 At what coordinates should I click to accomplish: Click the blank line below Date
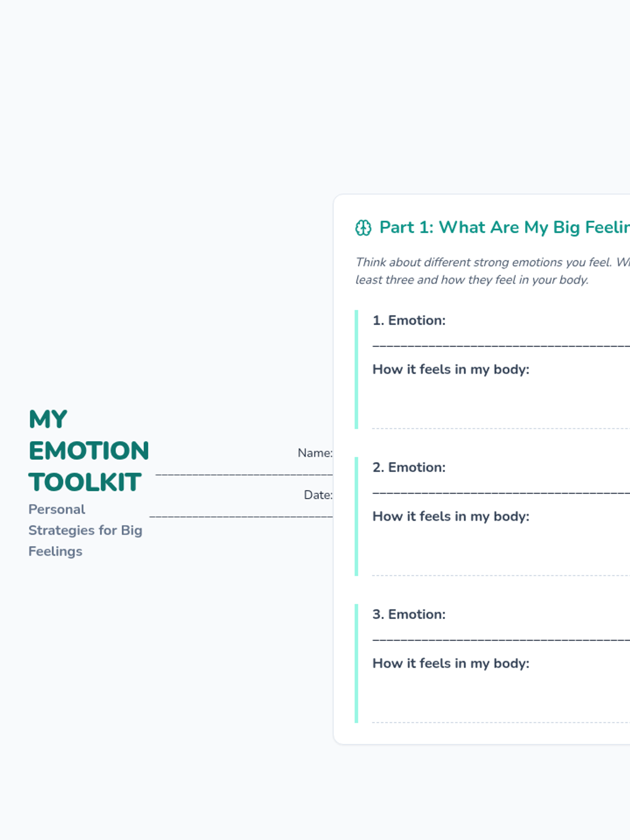(x=241, y=516)
